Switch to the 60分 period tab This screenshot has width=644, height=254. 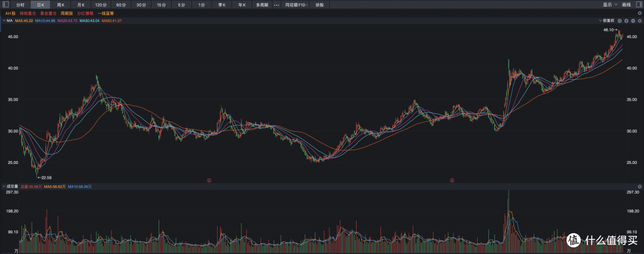[x=121, y=5]
